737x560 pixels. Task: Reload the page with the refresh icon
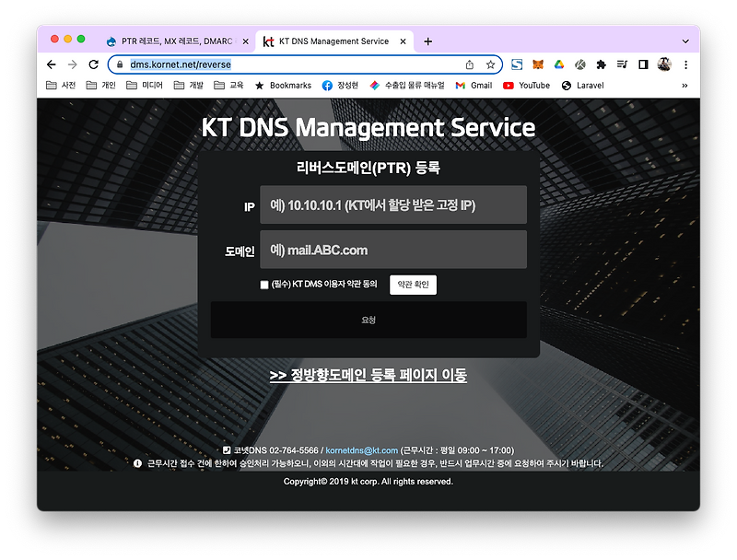click(94, 64)
